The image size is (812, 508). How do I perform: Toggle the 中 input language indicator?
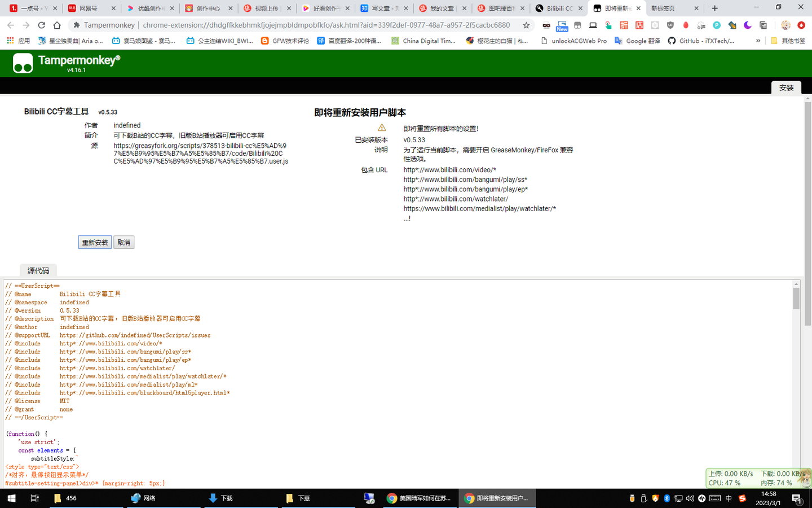(x=729, y=498)
